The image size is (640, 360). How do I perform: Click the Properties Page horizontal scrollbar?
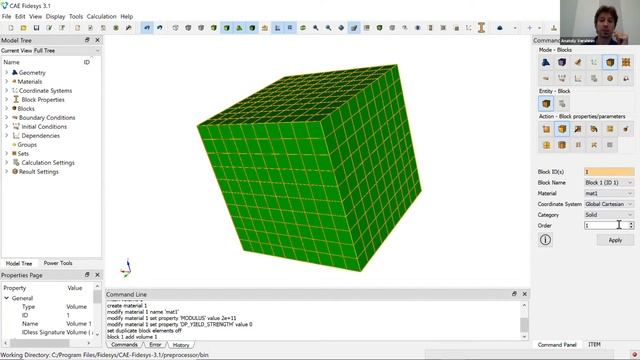tap(48, 343)
